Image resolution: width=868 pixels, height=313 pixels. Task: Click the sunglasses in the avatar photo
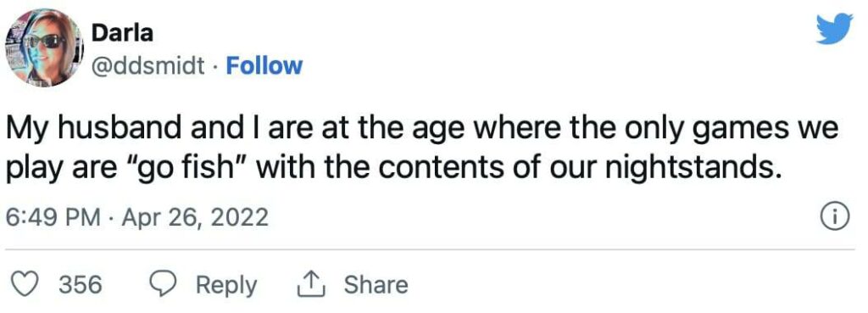click(46, 41)
